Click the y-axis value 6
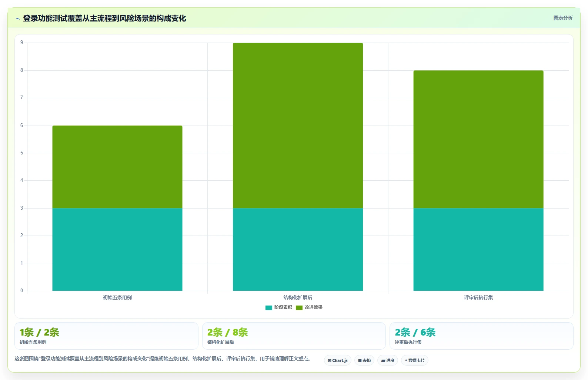Screen dimensions: 588x380 [x=21, y=126]
